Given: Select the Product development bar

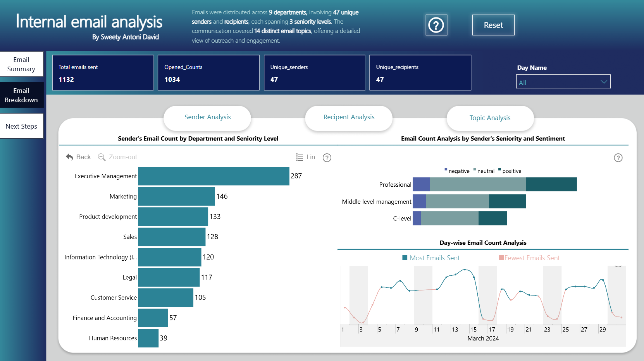Looking at the screenshot, I should pos(173,217).
